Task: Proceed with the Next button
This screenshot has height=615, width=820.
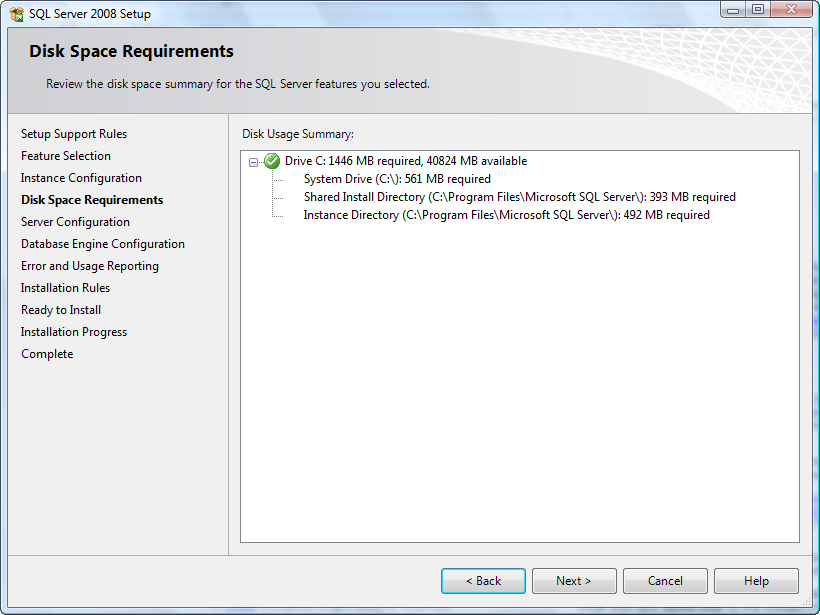Action: (574, 581)
